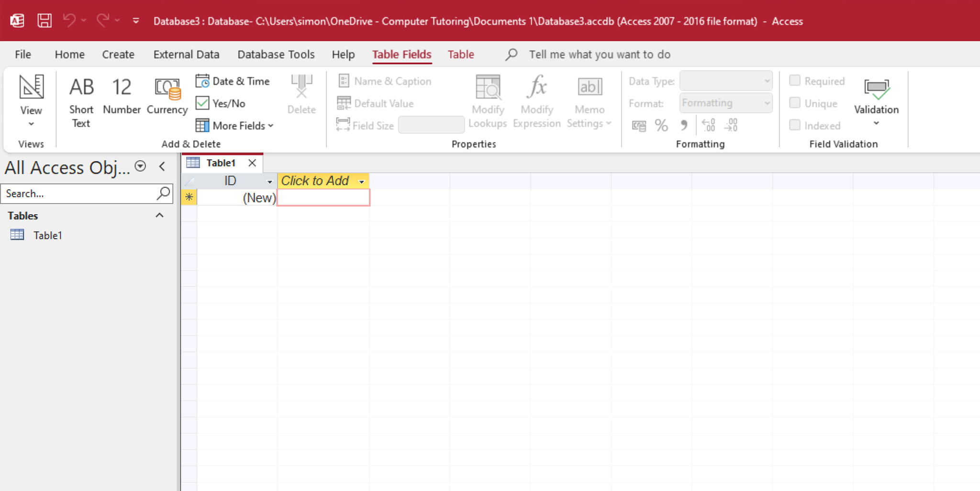The width and height of the screenshot is (980, 491).
Task: Click the Undo arrow icon
Action: [x=70, y=21]
